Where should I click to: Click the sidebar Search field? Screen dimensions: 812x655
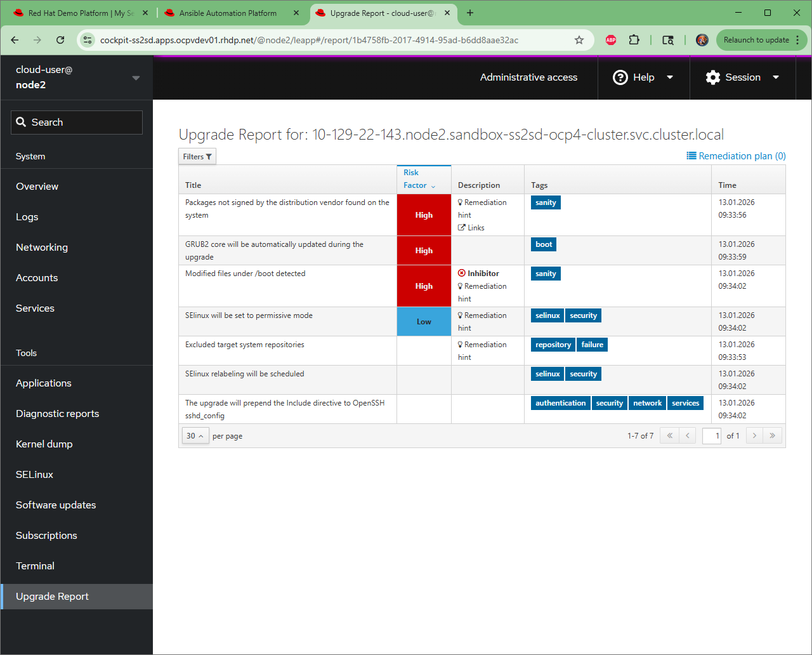coord(77,122)
